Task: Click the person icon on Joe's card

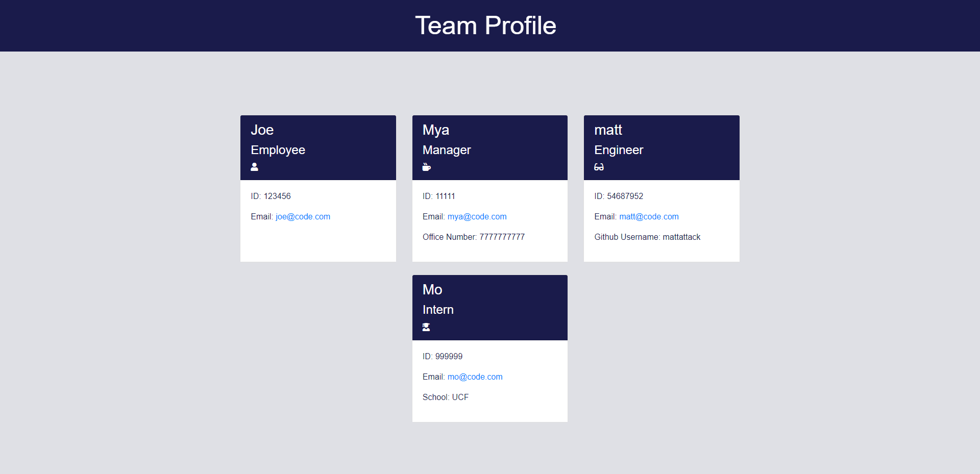Action: (x=254, y=167)
